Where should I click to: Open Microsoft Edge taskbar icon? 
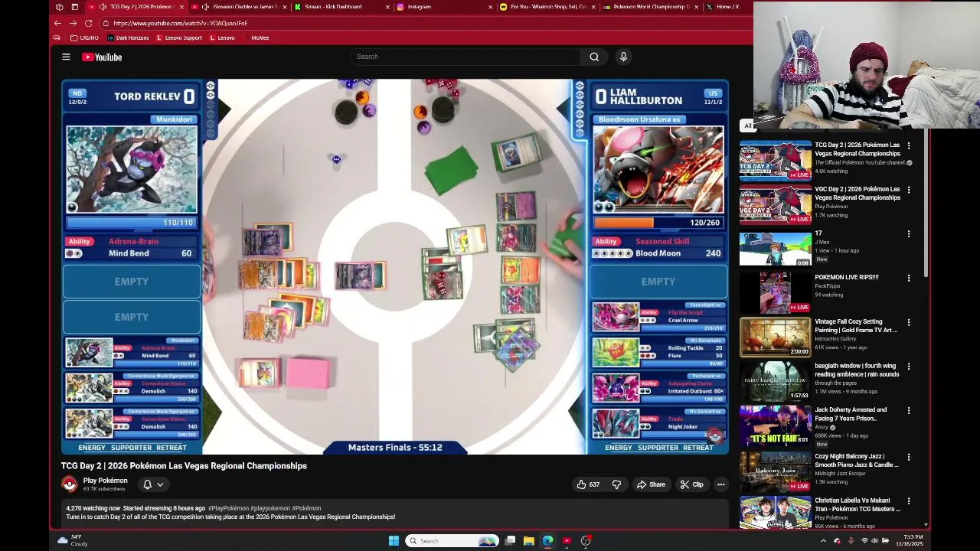coord(547,541)
